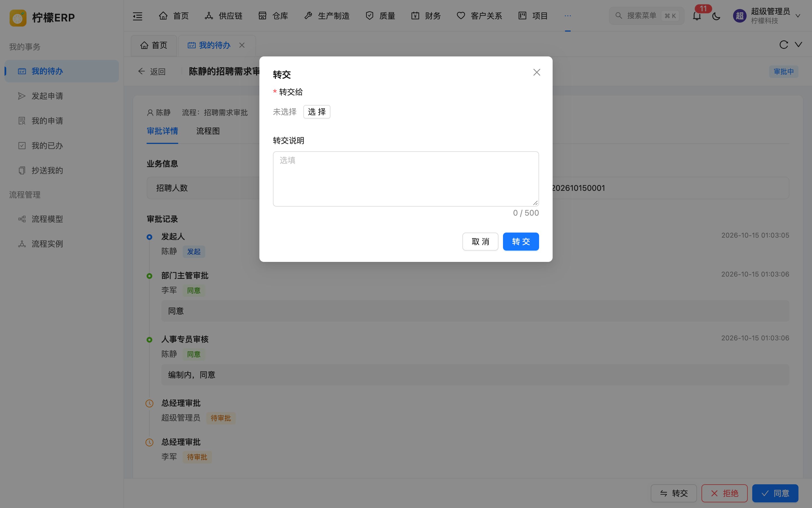
Task: Open 流程实例 in the sidebar
Action: [62, 244]
